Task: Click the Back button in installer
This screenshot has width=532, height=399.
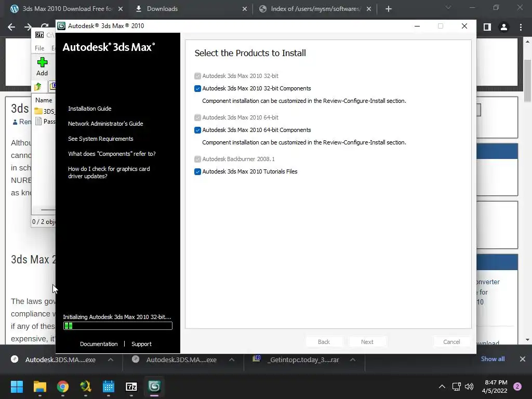Action: [324, 342]
